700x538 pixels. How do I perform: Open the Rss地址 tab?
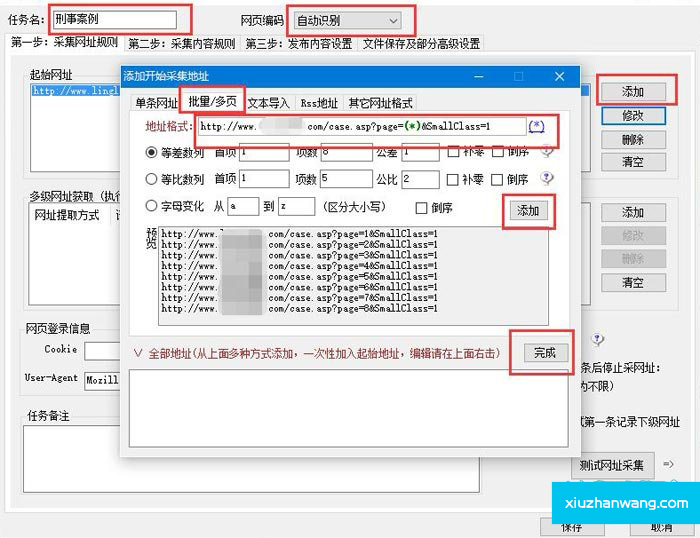point(319,102)
